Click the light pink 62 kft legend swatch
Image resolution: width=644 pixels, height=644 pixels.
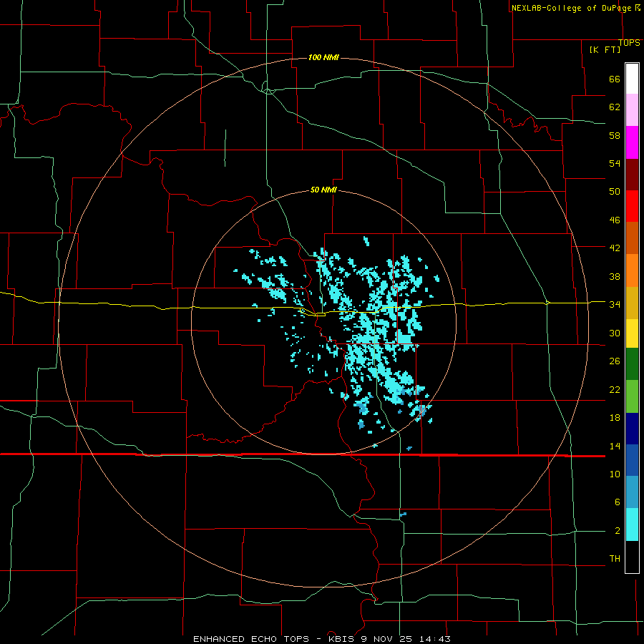pyautogui.click(x=632, y=109)
